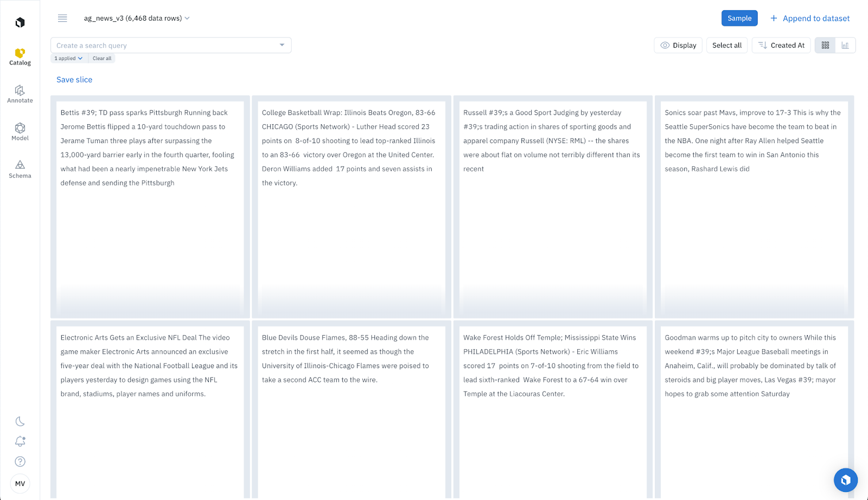Sort by Created At

click(781, 46)
